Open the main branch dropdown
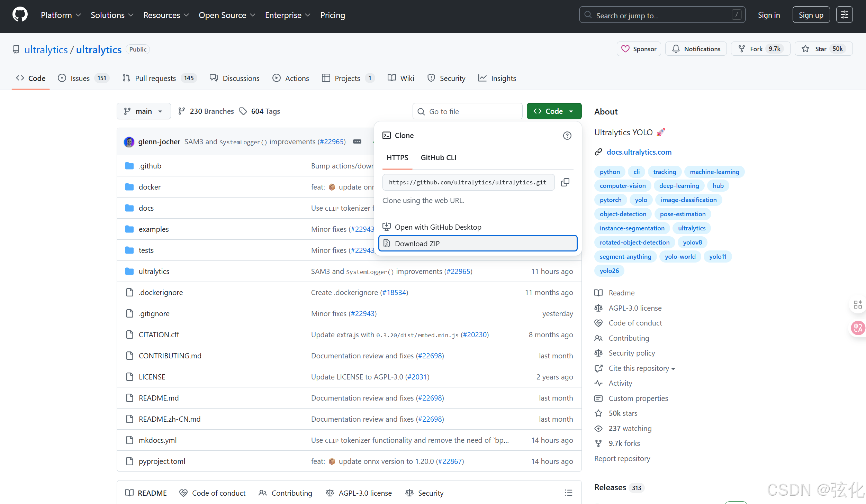The width and height of the screenshot is (866, 504). [143, 111]
